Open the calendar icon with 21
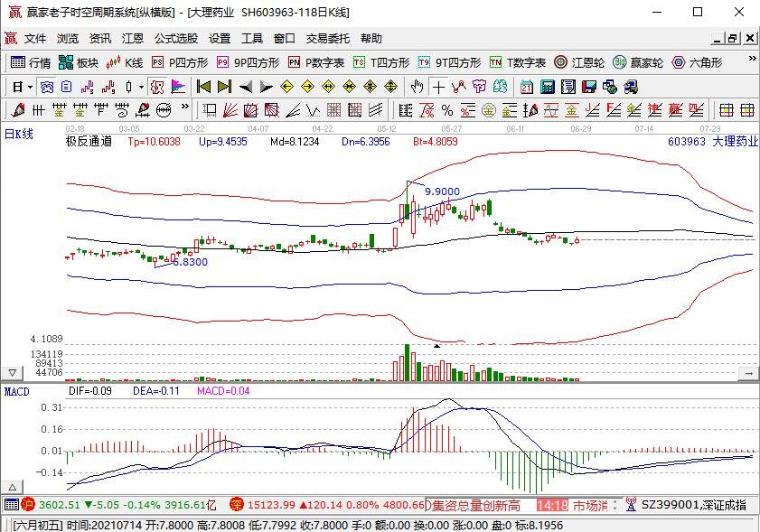This screenshot has width=760, height=532. 526,88
